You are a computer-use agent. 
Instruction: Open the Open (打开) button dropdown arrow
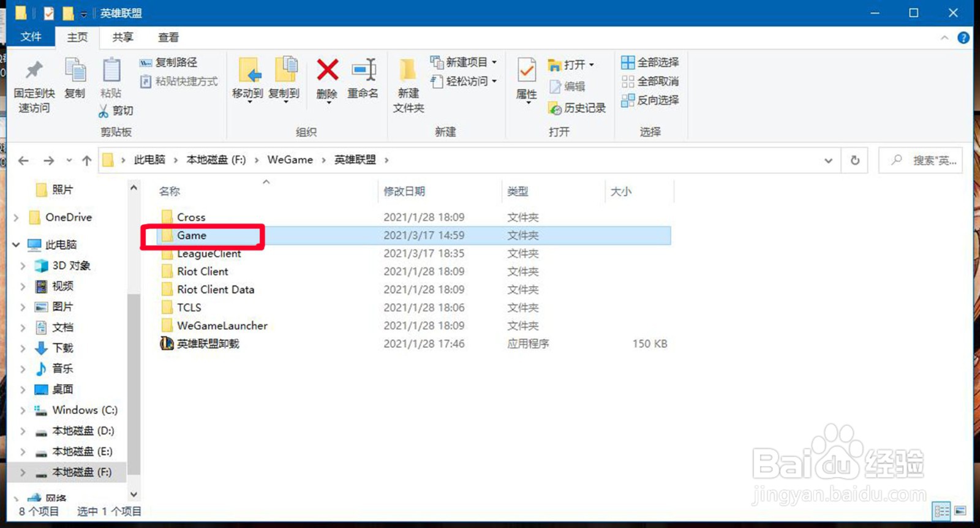(x=591, y=65)
